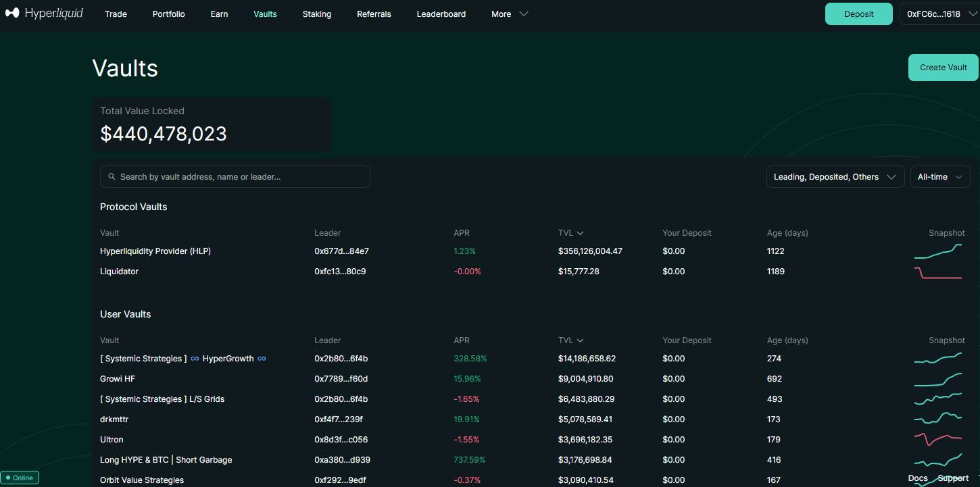Click the Create Vault button
980x487 pixels.
click(944, 68)
